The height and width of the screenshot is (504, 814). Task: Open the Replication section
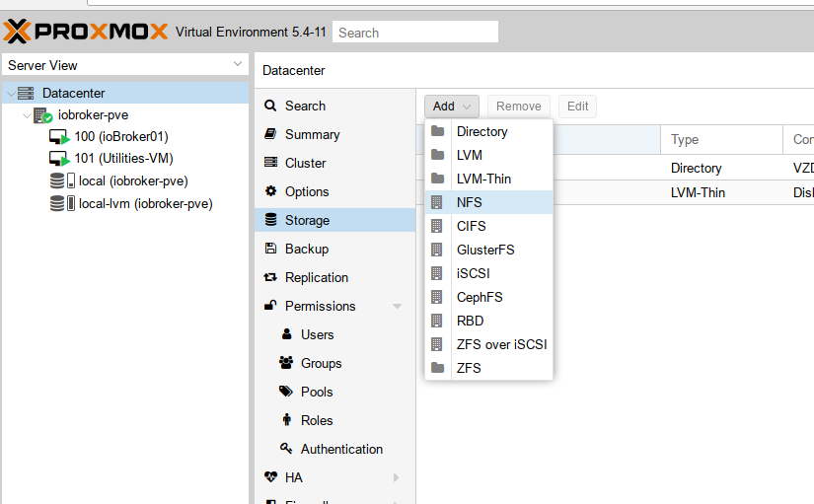point(334,277)
